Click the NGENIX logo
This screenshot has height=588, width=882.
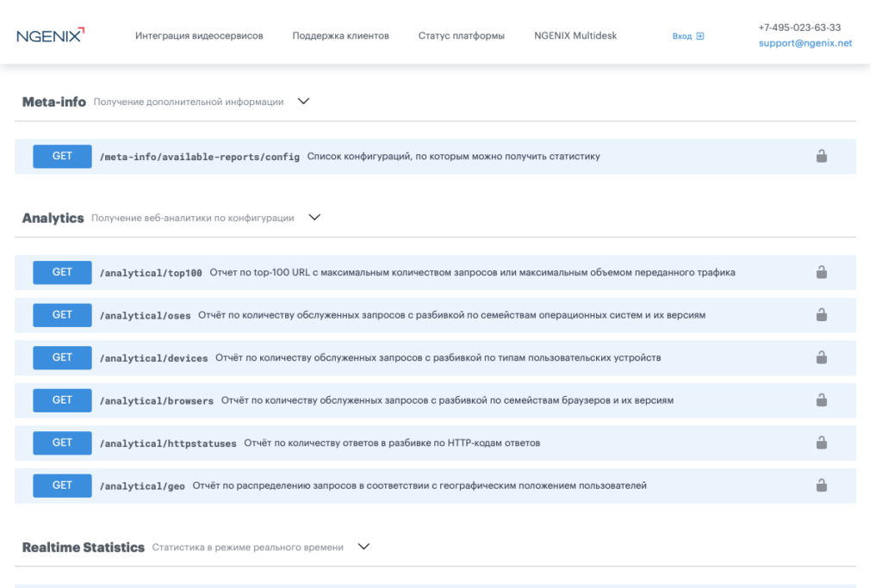pos(51,34)
